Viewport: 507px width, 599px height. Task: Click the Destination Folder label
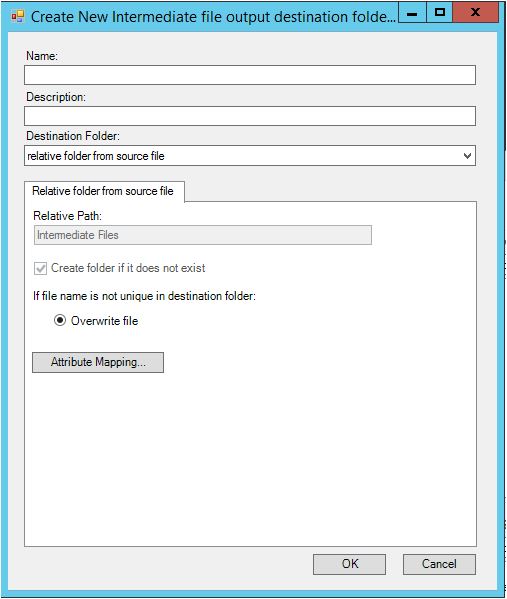73,136
